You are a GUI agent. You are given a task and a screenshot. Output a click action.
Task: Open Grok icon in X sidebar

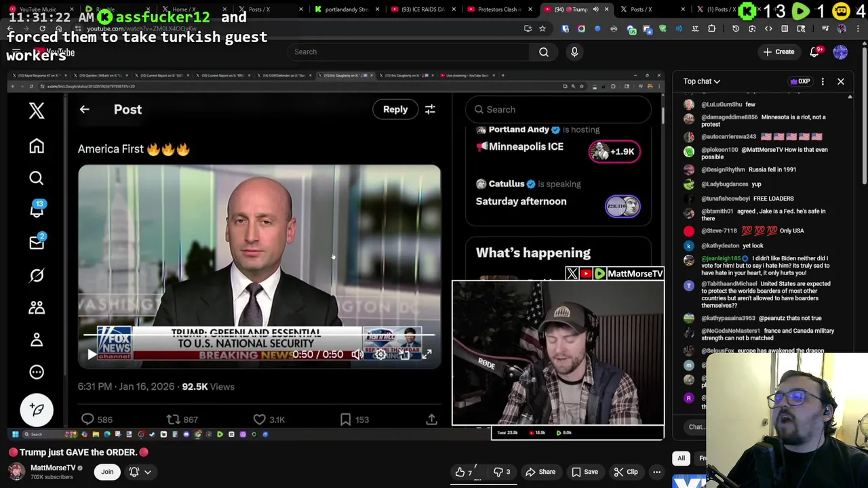point(37,275)
